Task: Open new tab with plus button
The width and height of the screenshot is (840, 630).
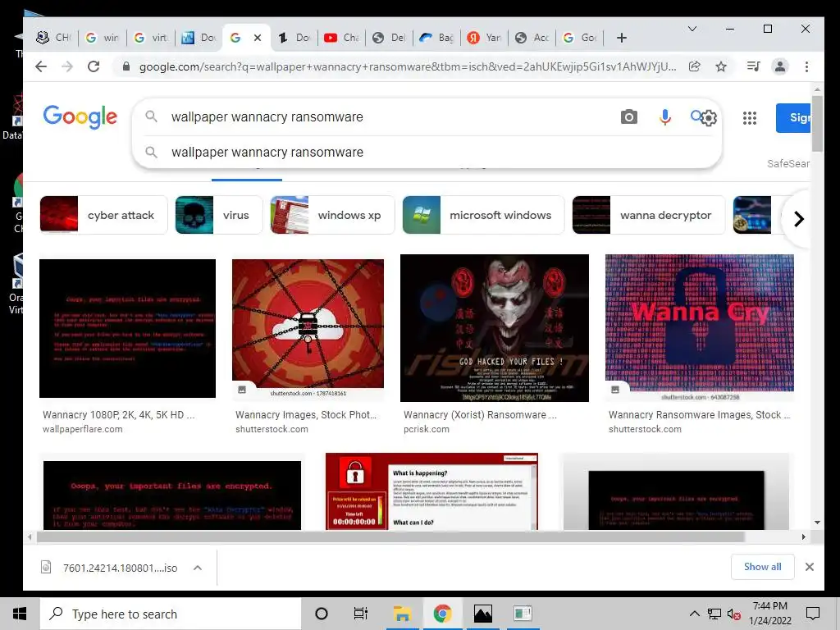Action: [622, 38]
